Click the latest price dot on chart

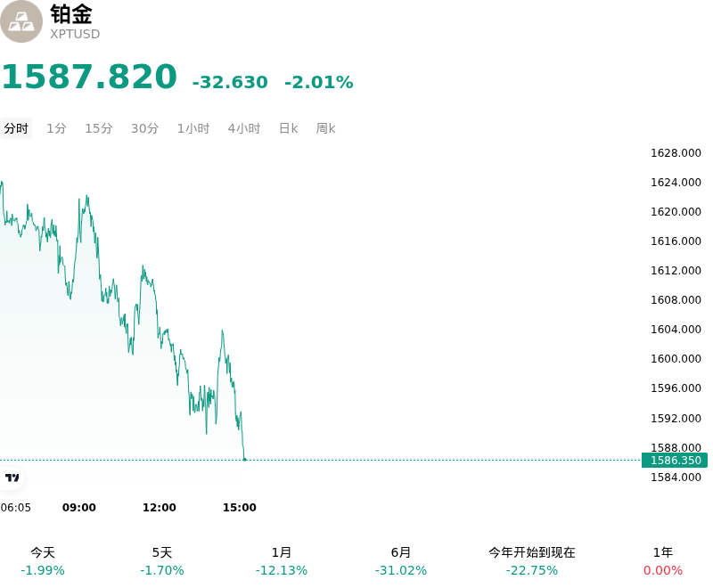(244, 460)
